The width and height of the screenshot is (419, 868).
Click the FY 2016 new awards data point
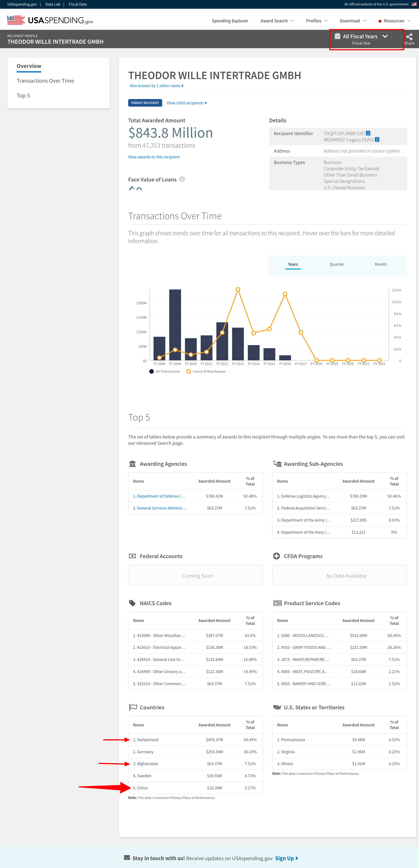[285, 294]
